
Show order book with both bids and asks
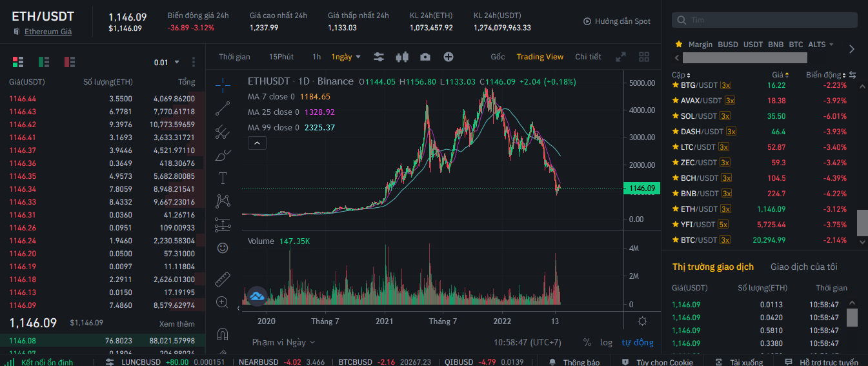click(18, 62)
